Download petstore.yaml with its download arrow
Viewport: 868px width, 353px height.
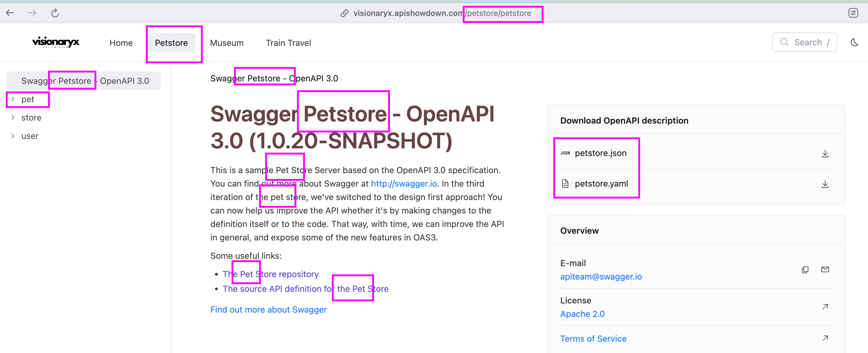(825, 184)
